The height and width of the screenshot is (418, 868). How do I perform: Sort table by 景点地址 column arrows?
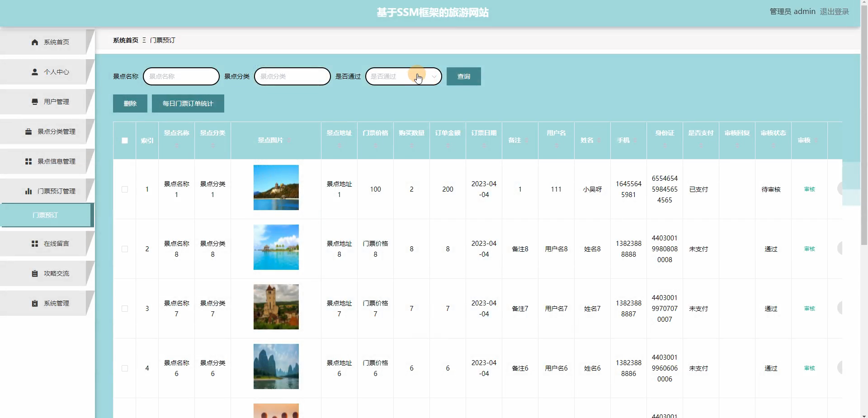pyautogui.click(x=339, y=146)
